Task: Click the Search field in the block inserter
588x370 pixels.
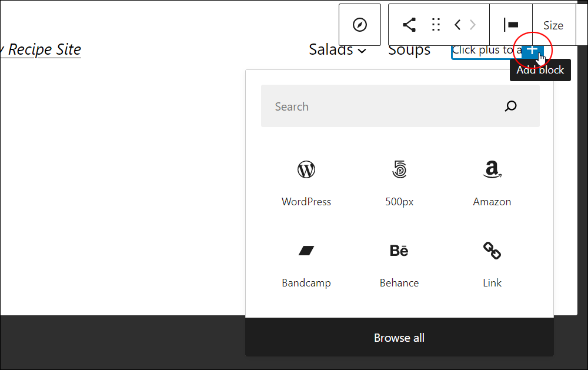Action: pos(400,106)
